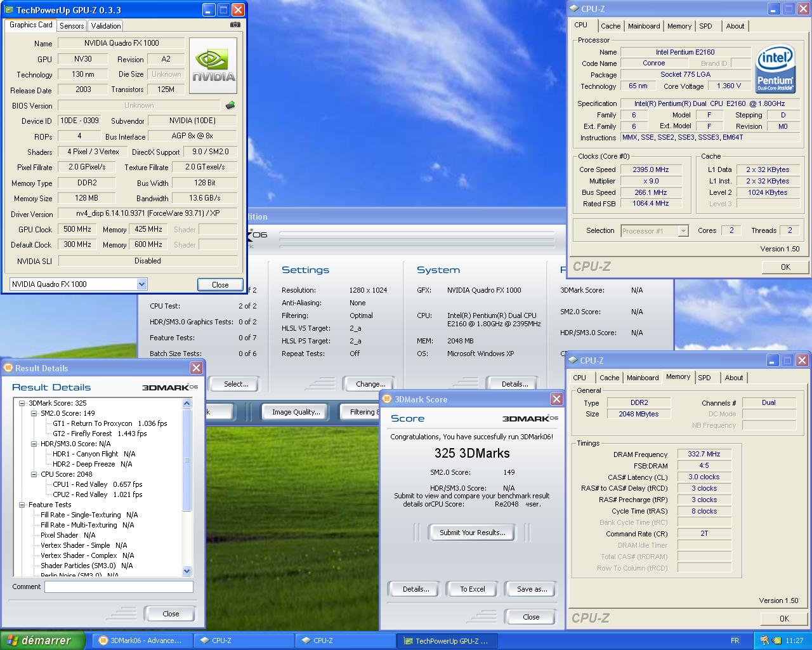This screenshot has width=812, height=650.
Task: Click Details button in 3DMark06 System panel
Action: tap(514, 384)
